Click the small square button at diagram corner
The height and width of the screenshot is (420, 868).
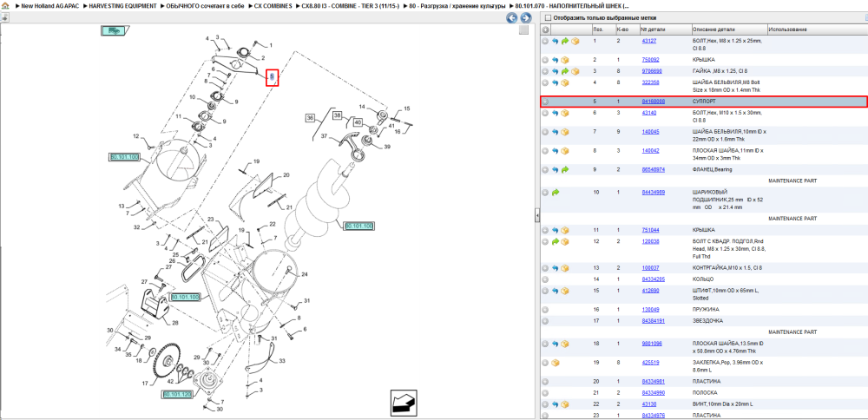coord(523,30)
